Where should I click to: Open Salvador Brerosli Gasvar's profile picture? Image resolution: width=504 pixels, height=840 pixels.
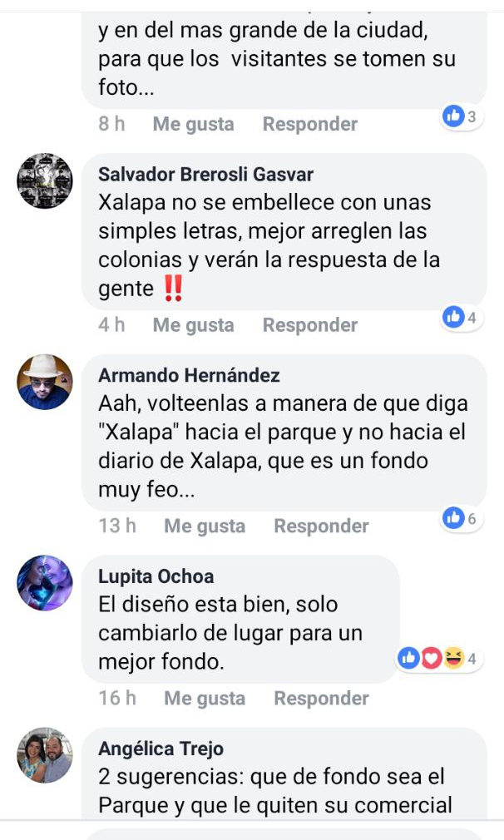[x=45, y=180]
